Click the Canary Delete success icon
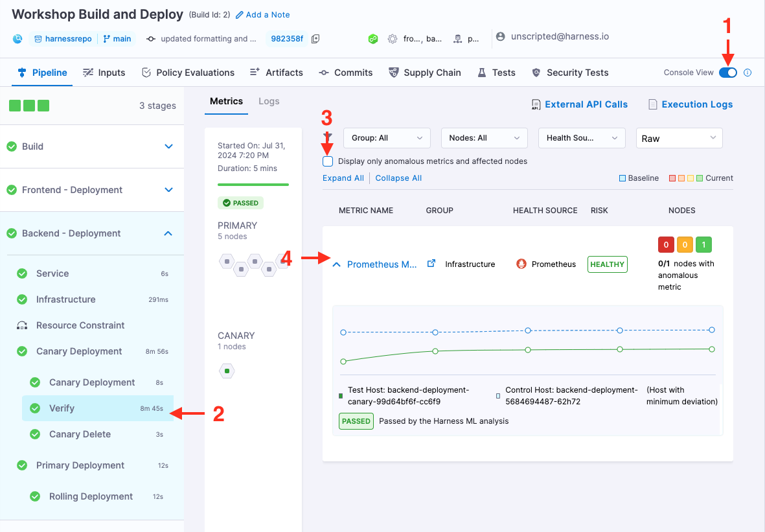This screenshot has height=532, width=765. tap(35, 434)
